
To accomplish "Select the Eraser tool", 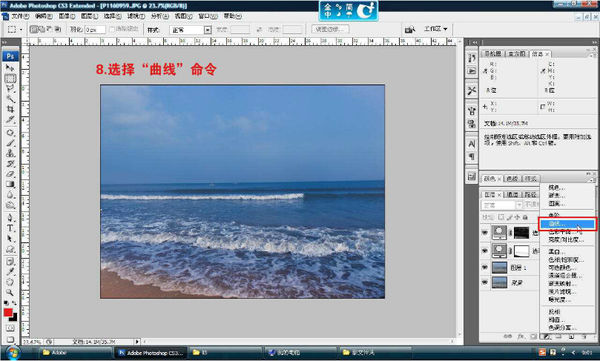I will pos(10,174).
